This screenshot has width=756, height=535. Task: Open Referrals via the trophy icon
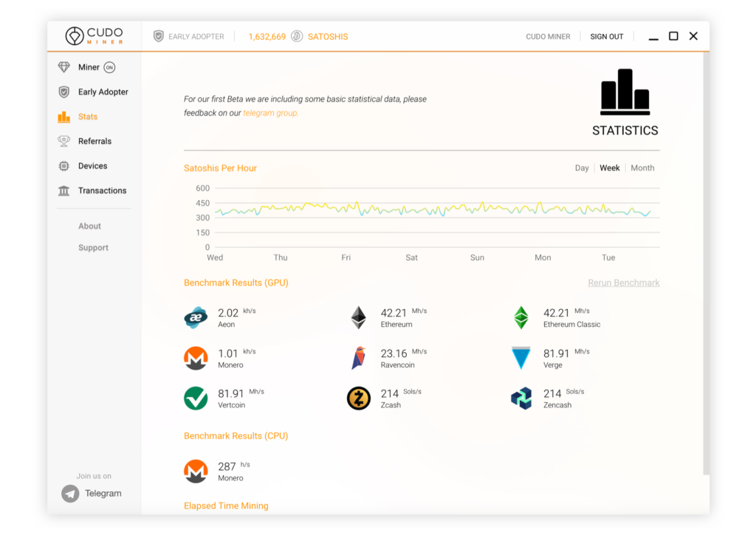point(63,141)
